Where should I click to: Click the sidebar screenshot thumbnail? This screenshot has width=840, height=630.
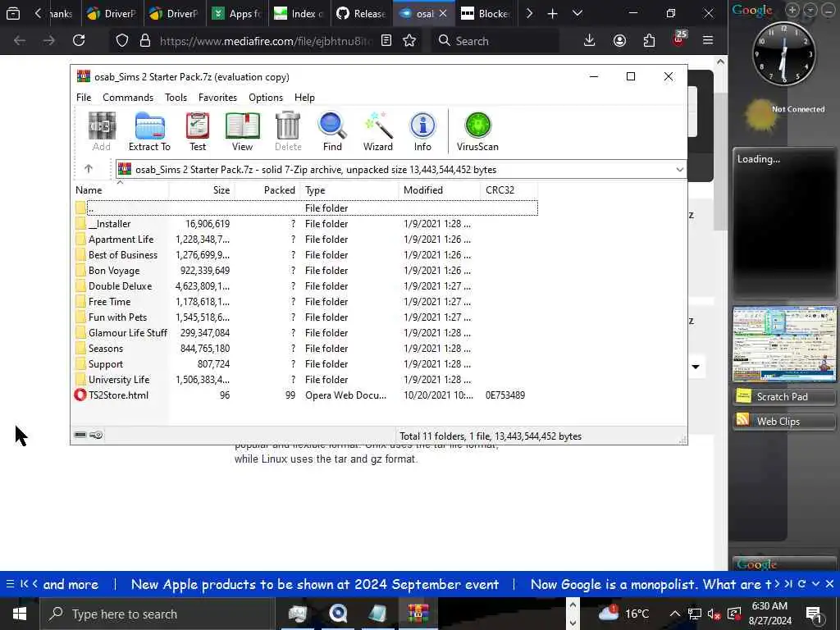pos(783,344)
